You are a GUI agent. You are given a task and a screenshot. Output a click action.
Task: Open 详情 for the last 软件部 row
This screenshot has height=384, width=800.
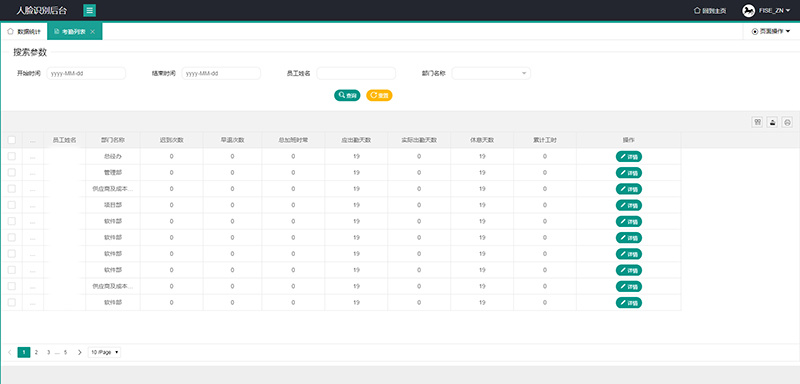[x=629, y=303]
